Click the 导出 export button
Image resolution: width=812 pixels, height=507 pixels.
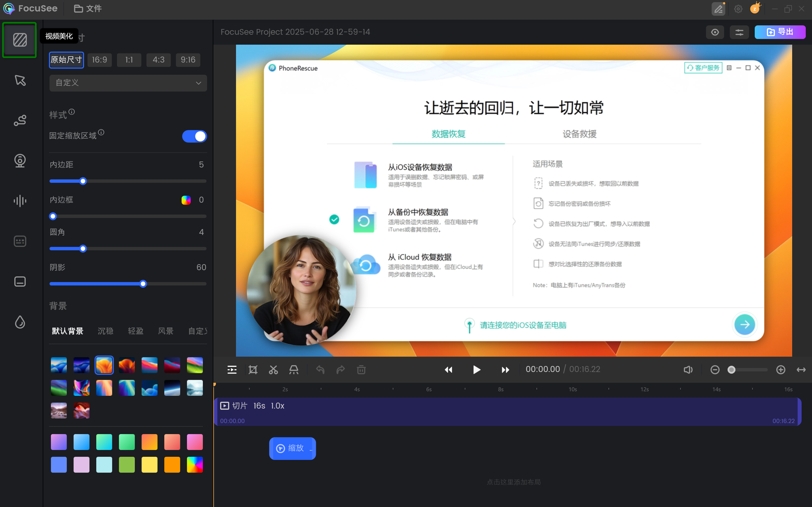(x=780, y=32)
